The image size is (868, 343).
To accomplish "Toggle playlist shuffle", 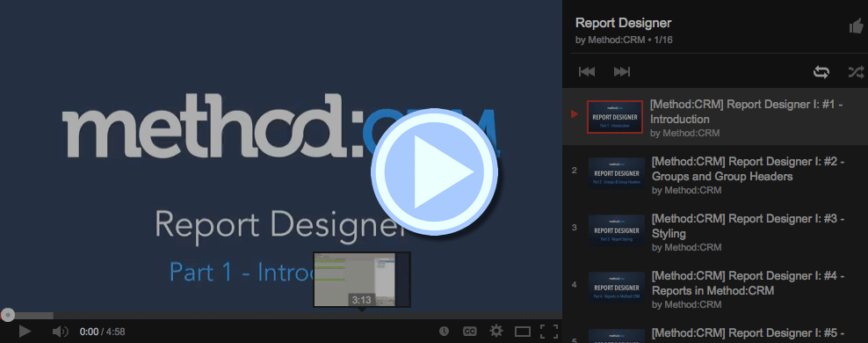I will click(x=856, y=72).
